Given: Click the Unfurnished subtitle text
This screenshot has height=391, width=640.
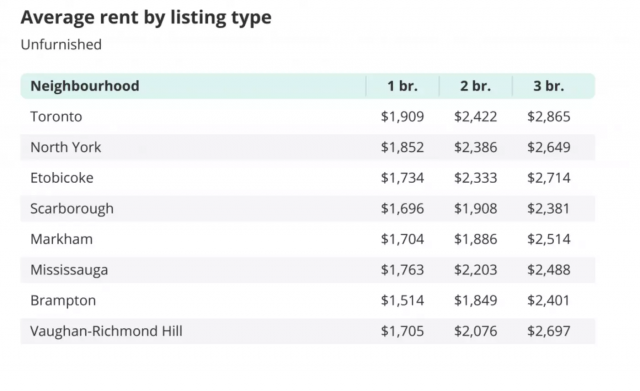Looking at the screenshot, I should point(61,44).
